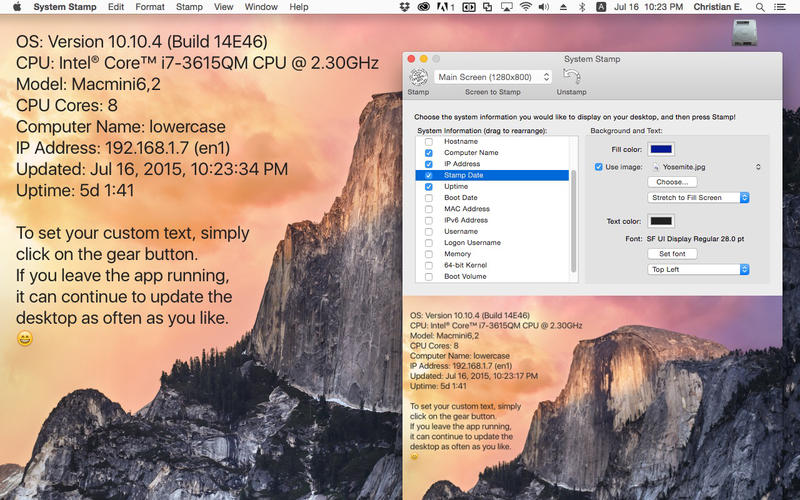Enable the Hostname checkbox
Image resolution: width=800 pixels, height=500 pixels.
[429, 141]
